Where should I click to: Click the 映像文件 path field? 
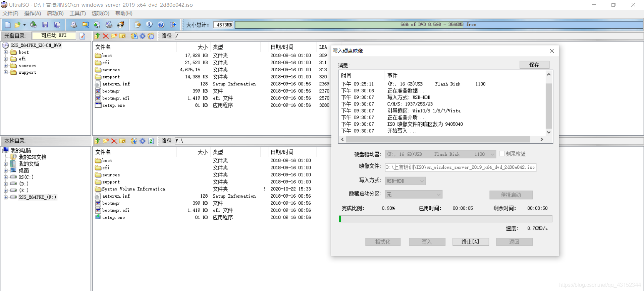click(461, 167)
